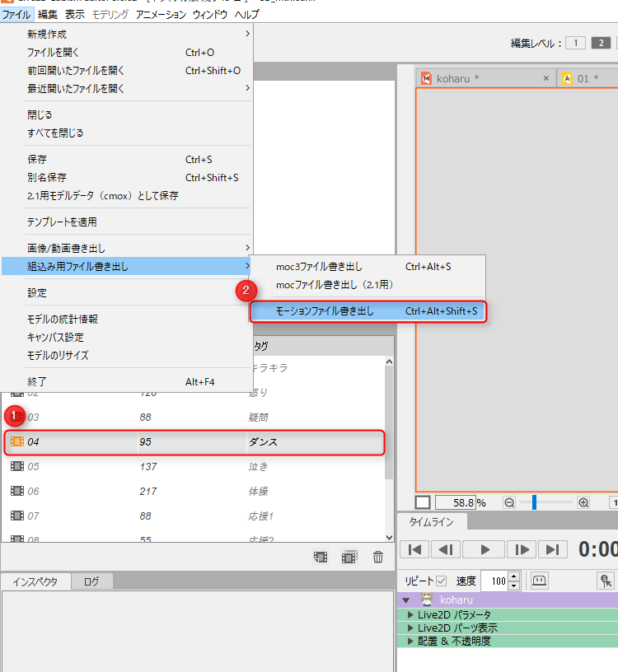Select 設定 menu entry
Image resolution: width=618 pixels, height=672 pixels.
coord(127,292)
